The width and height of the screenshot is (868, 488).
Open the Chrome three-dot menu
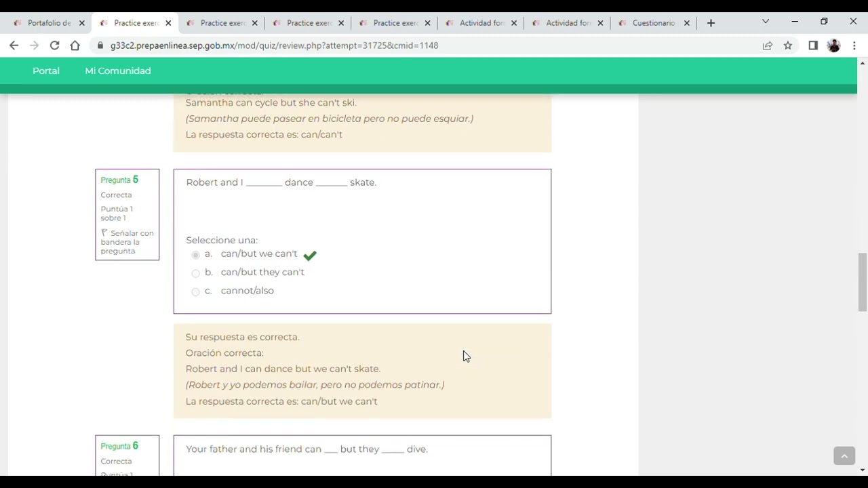click(854, 45)
